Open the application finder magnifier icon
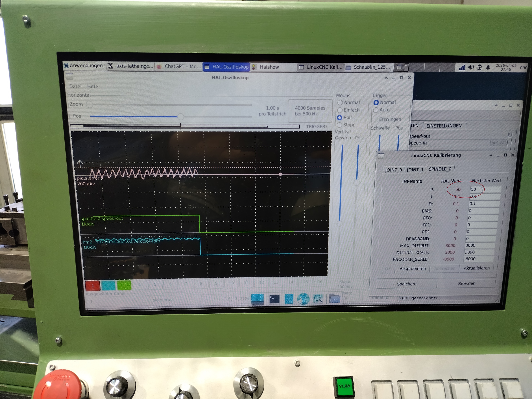 [x=318, y=299]
